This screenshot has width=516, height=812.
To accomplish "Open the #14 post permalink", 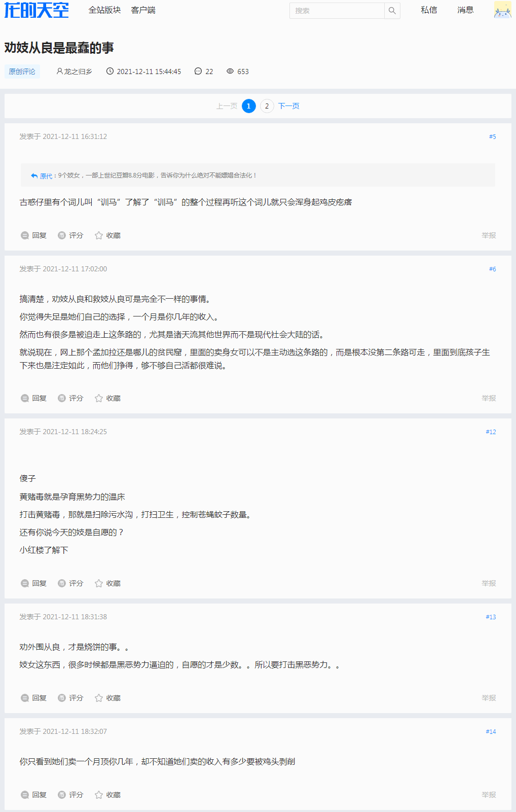I will pyautogui.click(x=491, y=731).
